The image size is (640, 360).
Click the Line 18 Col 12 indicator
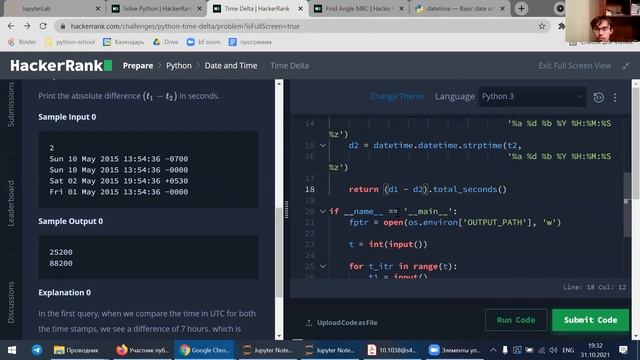594,287
